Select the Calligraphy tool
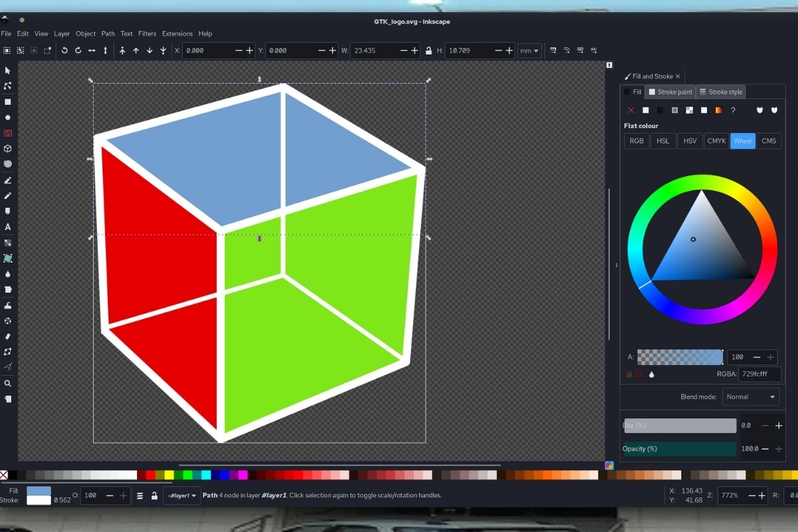The height and width of the screenshot is (532, 798). point(8,211)
